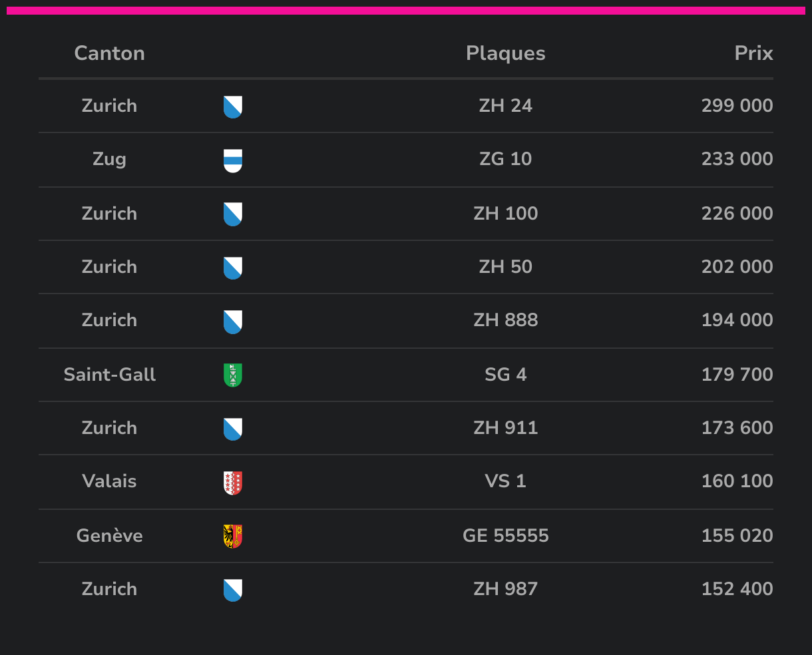This screenshot has height=655, width=812.
Task: Click the Zurich flag icon beside ZH 24
Action: point(233,107)
